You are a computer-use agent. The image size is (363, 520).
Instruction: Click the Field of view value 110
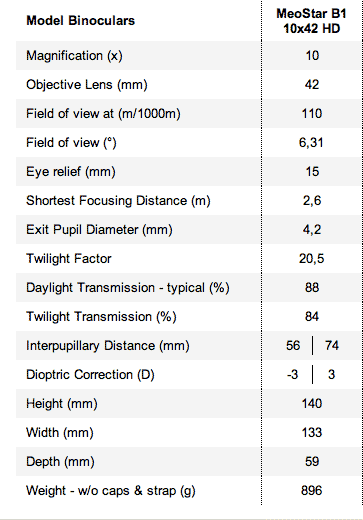pyautogui.click(x=312, y=114)
